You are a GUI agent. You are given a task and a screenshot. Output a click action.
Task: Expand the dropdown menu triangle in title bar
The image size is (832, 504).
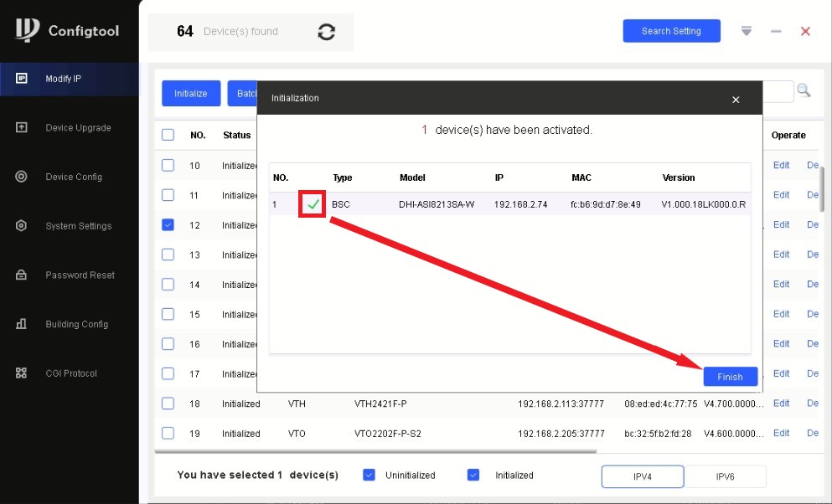coord(747,31)
